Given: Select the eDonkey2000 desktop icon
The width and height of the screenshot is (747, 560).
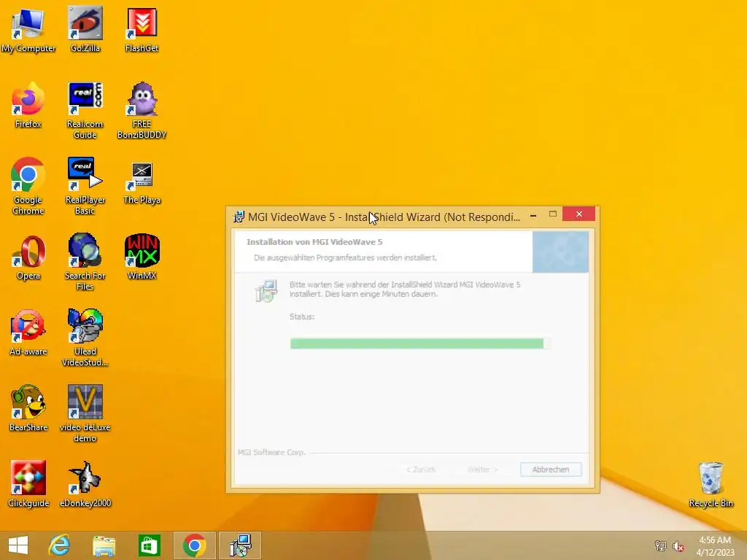Looking at the screenshot, I should tap(85, 484).
